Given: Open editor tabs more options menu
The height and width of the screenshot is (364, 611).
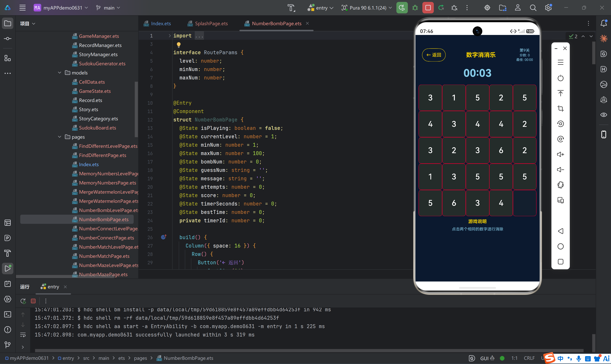Looking at the screenshot, I should [588, 23].
